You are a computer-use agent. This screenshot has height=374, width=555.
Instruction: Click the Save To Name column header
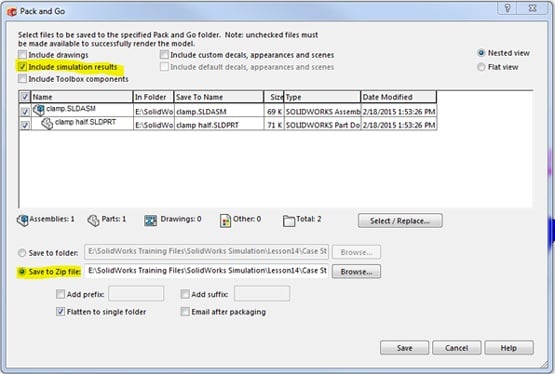(219, 97)
